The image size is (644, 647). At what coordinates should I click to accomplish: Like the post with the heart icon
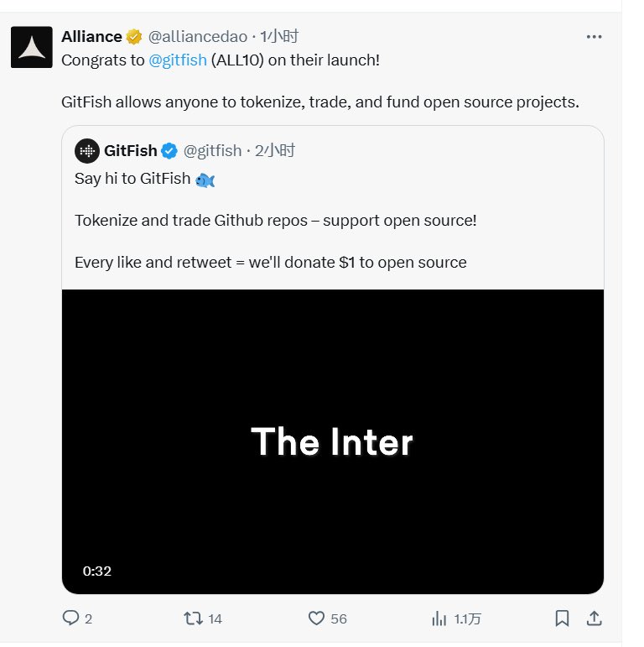click(316, 618)
